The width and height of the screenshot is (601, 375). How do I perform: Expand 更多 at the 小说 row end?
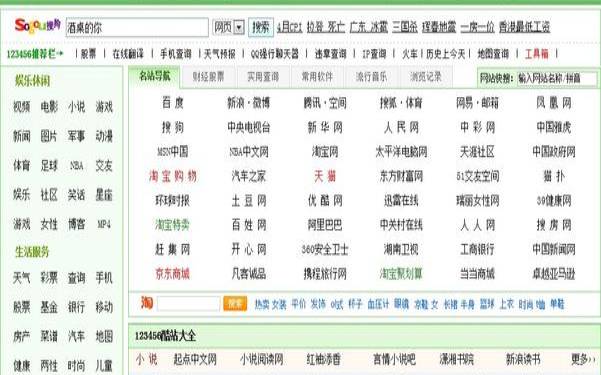click(583, 359)
